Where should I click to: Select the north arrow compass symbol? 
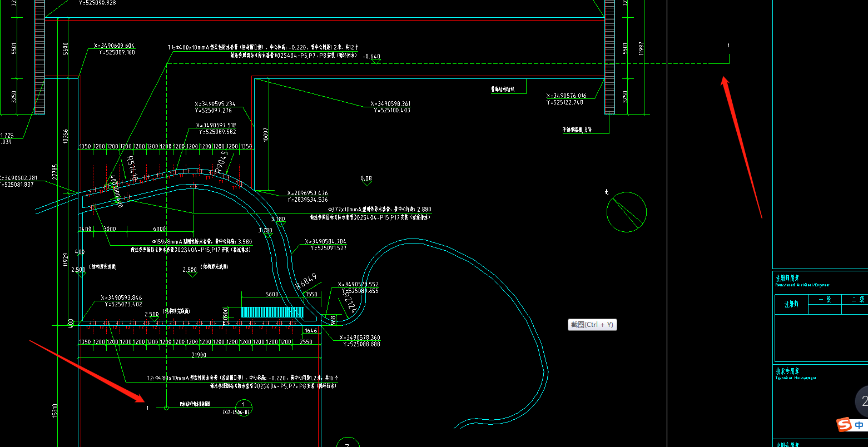626,211
